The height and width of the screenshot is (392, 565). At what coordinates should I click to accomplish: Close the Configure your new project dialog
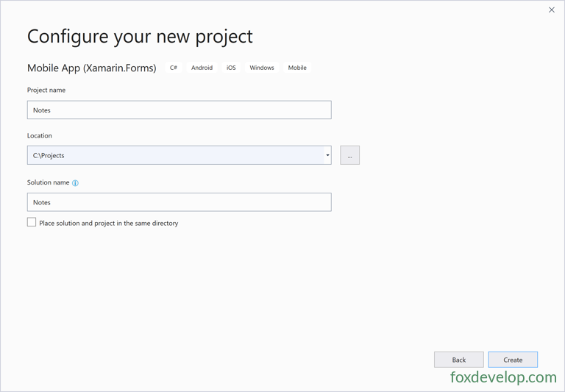coord(551,10)
